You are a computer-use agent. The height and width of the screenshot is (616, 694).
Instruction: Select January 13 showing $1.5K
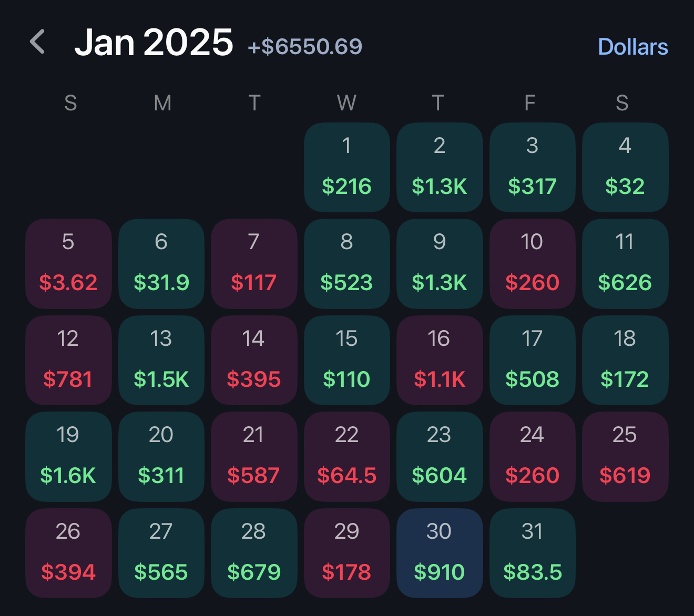click(x=161, y=360)
